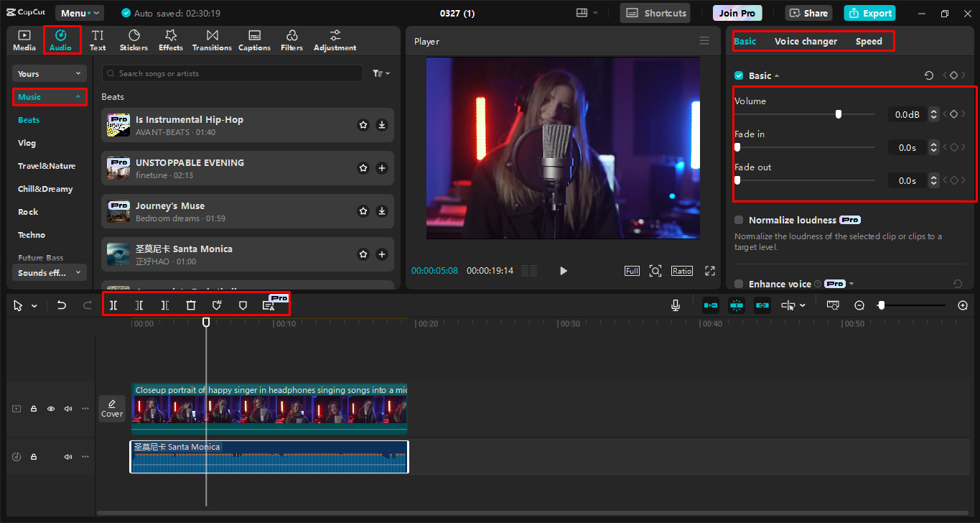Click the Undo arrow
980x523 pixels.
(62, 305)
